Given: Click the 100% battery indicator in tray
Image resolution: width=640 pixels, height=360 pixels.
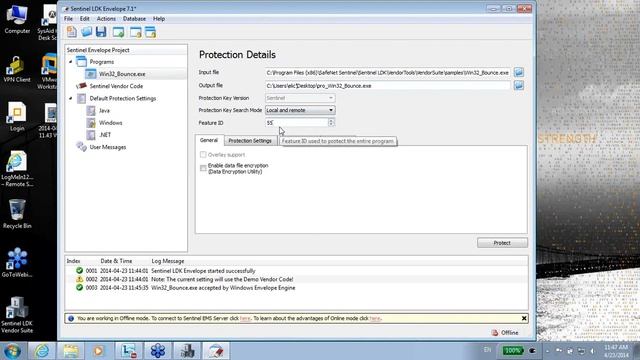Looking at the screenshot, I should pos(512,350).
